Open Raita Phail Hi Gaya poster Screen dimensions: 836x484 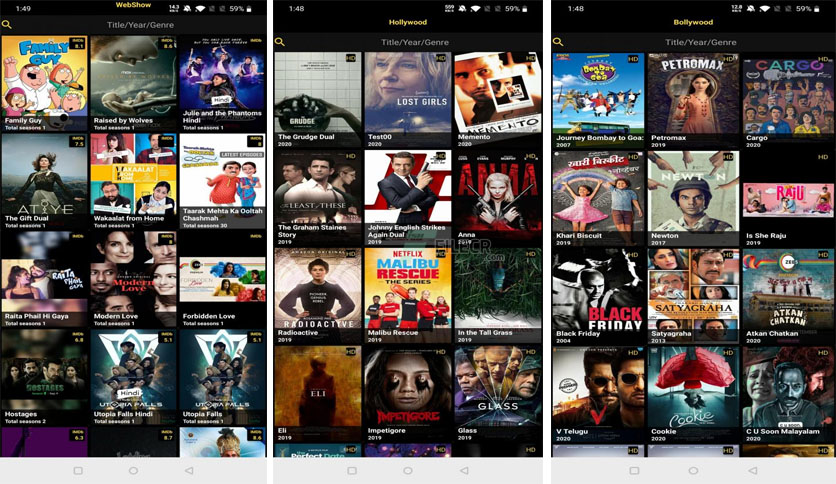[x=44, y=279]
